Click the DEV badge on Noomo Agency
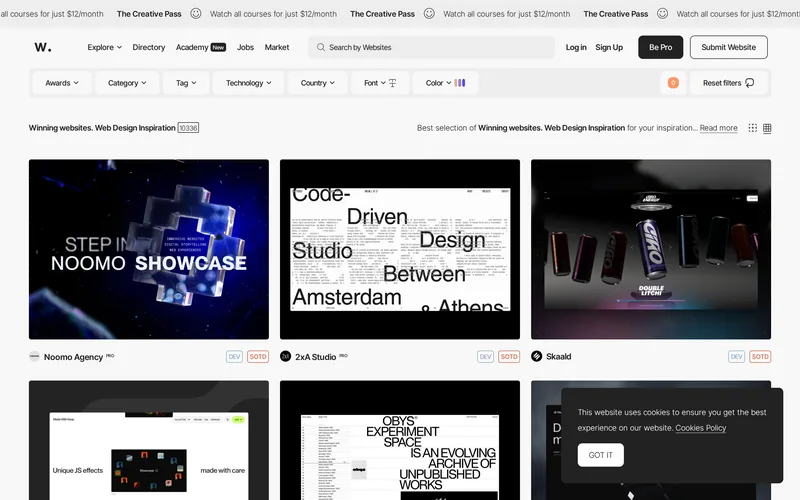This screenshot has height=500, width=800. pos(234,357)
